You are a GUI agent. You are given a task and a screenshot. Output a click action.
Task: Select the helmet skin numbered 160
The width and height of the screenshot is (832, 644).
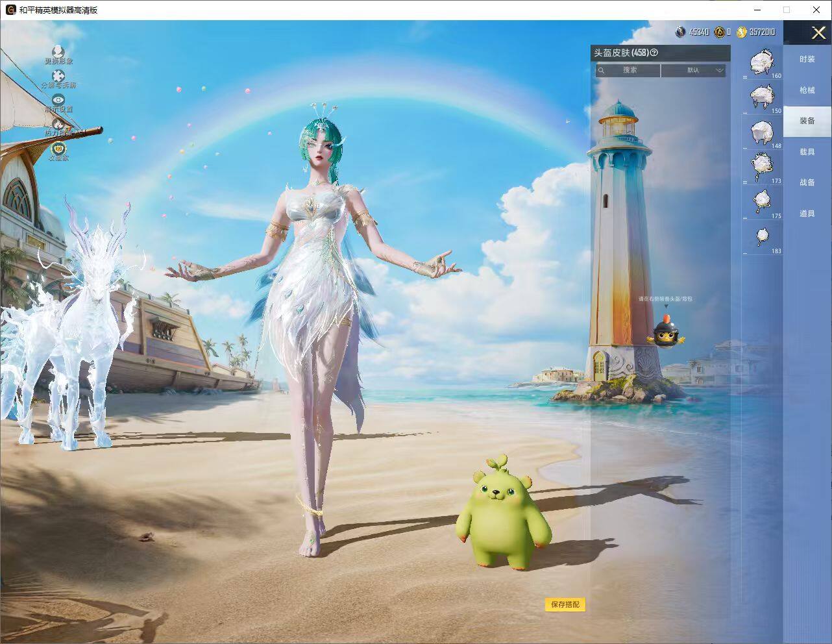tap(763, 62)
